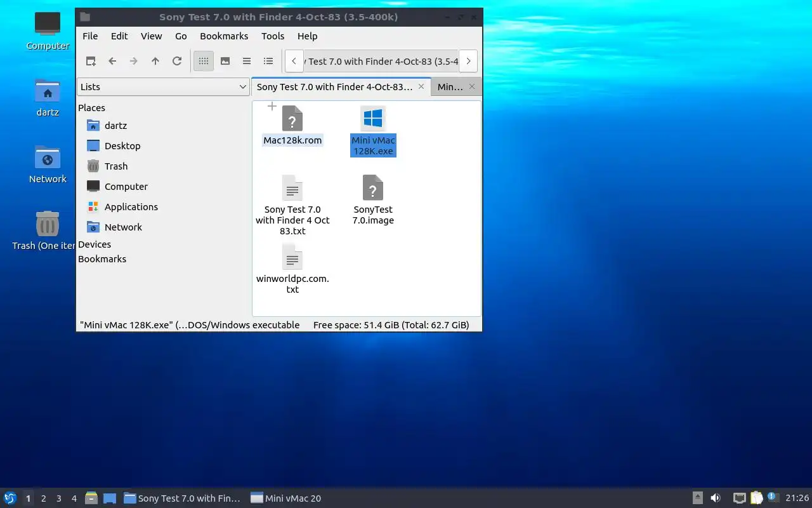Launch file manager from taskbar quicklaunch
This screenshot has width=812, height=508.
[x=91, y=498]
